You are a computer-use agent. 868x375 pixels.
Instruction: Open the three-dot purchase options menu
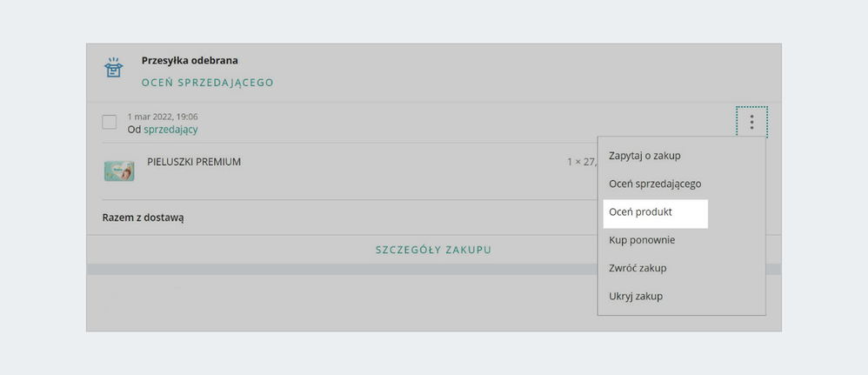click(x=751, y=122)
